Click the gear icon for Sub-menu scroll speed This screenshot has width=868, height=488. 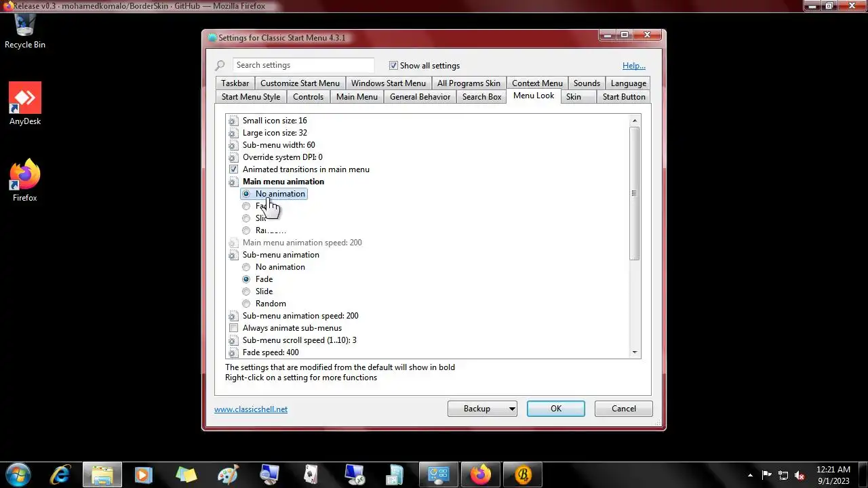(233, 340)
